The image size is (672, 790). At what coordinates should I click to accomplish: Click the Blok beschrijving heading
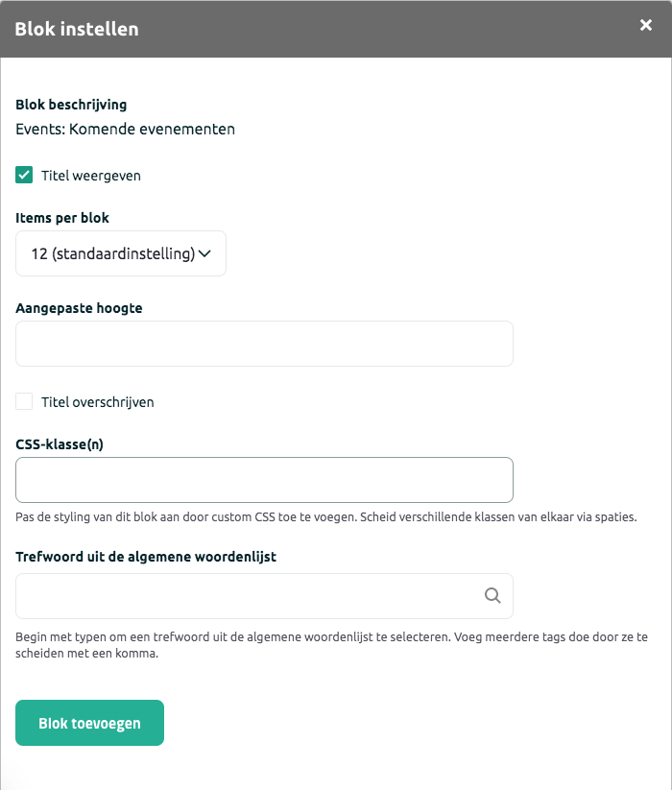(71, 105)
